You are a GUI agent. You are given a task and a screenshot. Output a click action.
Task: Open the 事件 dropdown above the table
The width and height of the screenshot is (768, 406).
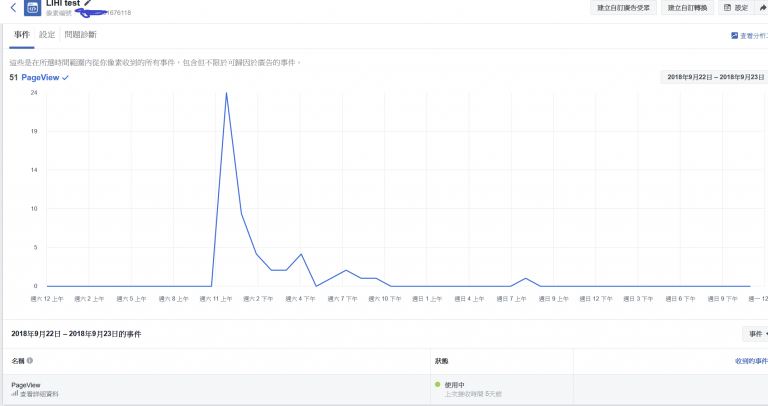point(756,334)
